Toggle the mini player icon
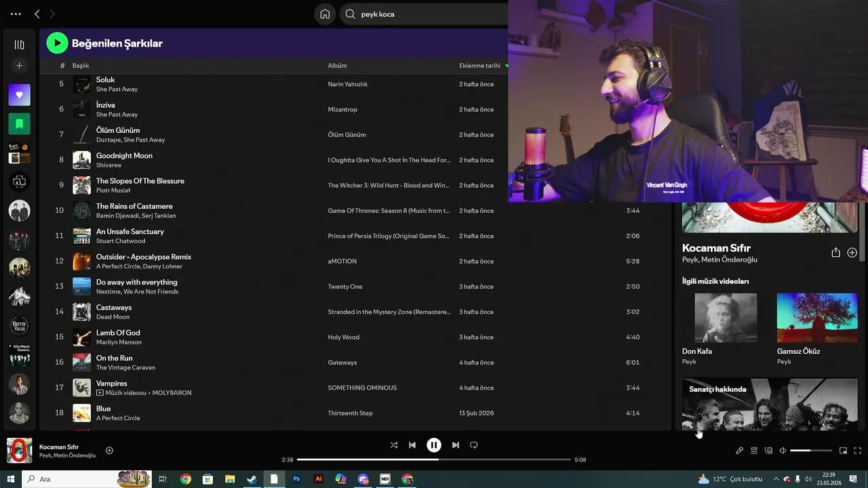Image resolution: width=868 pixels, height=488 pixels. point(844,451)
